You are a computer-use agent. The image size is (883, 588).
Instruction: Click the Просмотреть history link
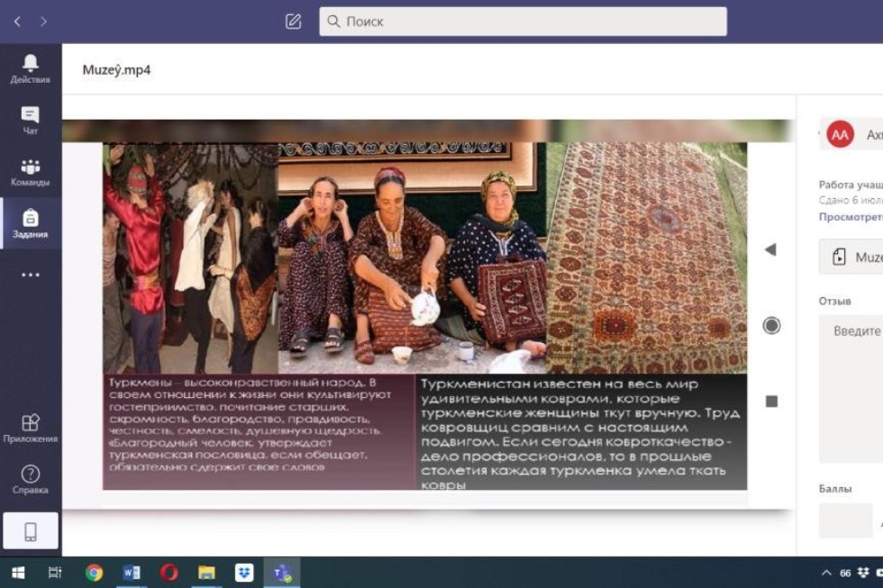pyautogui.click(x=851, y=217)
